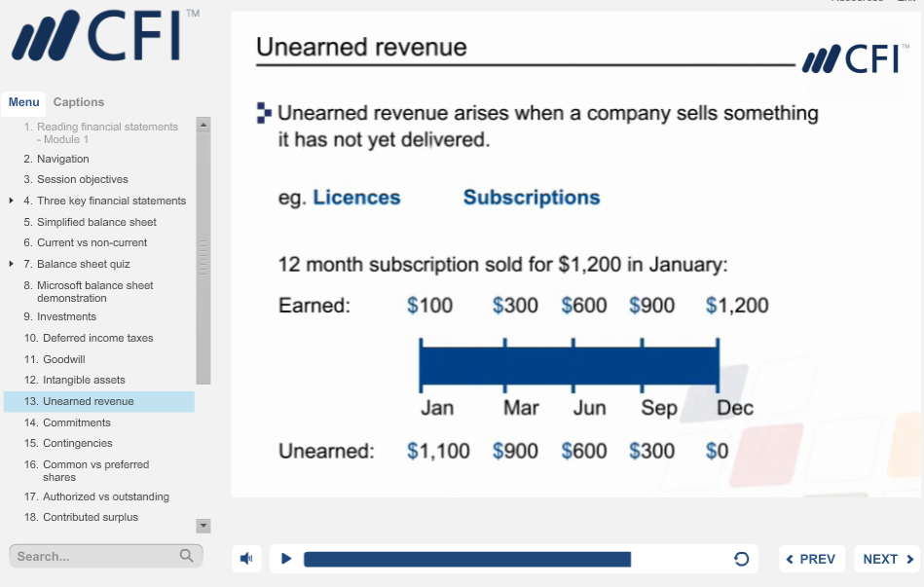This screenshot has width=924, height=587.
Task: Click the menu scrollbar down arrow
Action: pyautogui.click(x=203, y=525)
